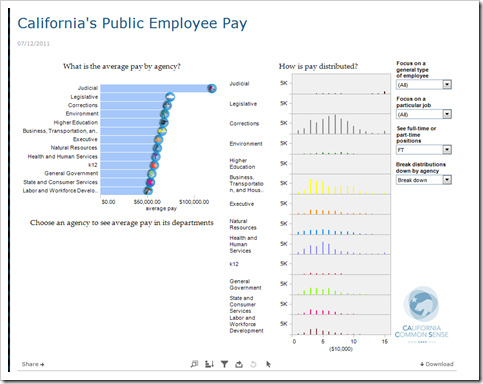Click the revert circular arrow toolbar icon
483x384 pixels.
point(253,364)
